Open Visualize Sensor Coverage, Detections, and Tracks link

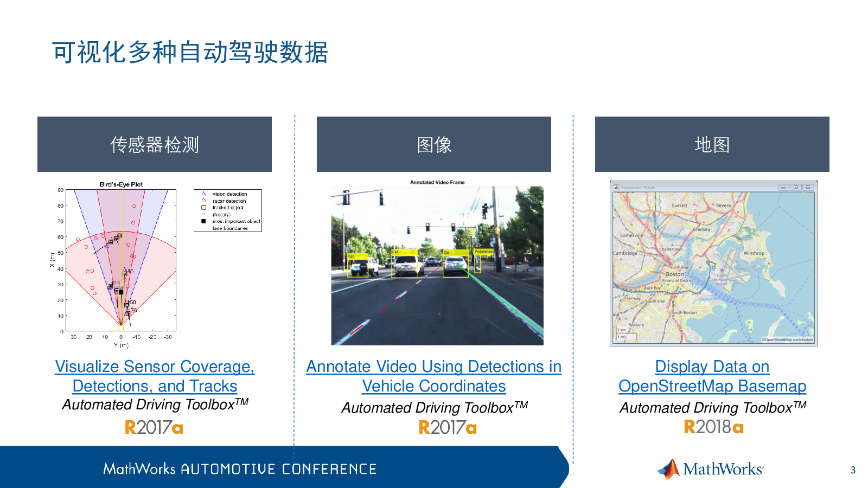click(x=155, y=376)
